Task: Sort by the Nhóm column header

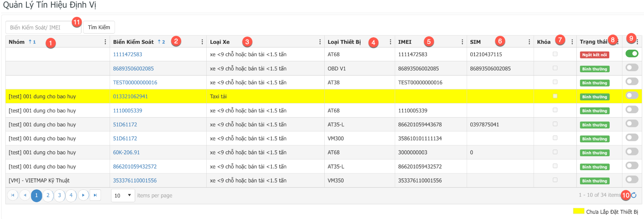Action: point(17,42)
